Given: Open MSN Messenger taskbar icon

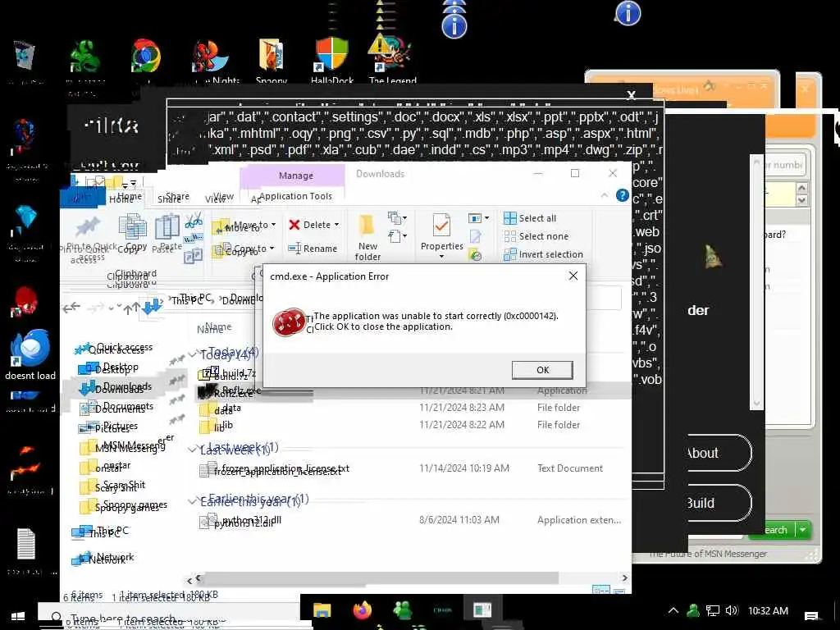Looking at the screenshot, I should click(x=402, y=610).
